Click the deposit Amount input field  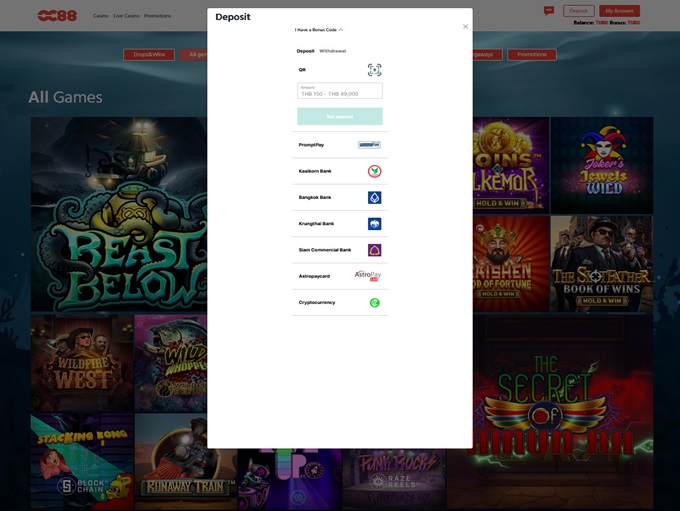tap(339, 91)
